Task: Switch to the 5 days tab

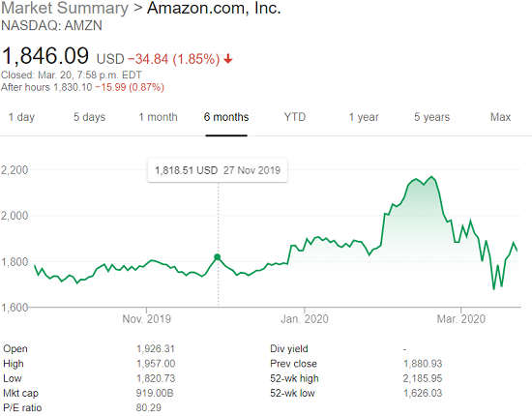Action: [x=90, y=117]
